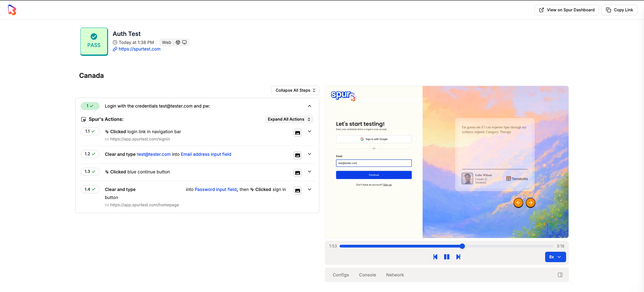Open screenshot for step 1.4

297,191
